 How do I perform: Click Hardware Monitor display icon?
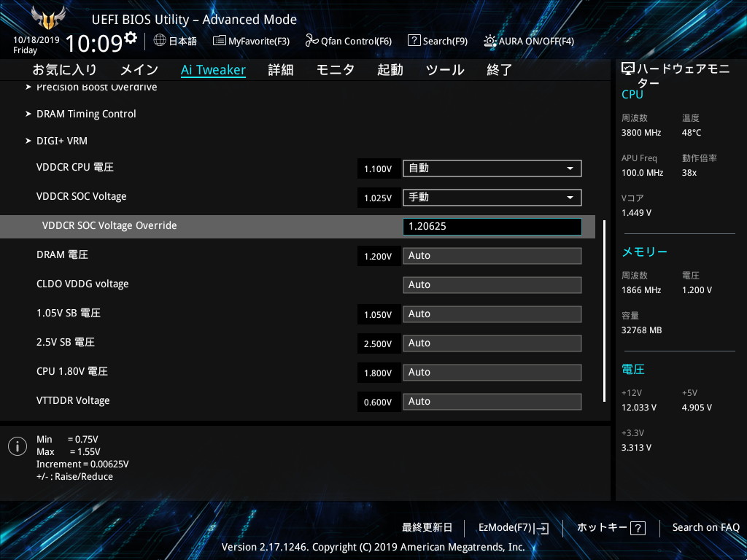[x=627, y=69]
